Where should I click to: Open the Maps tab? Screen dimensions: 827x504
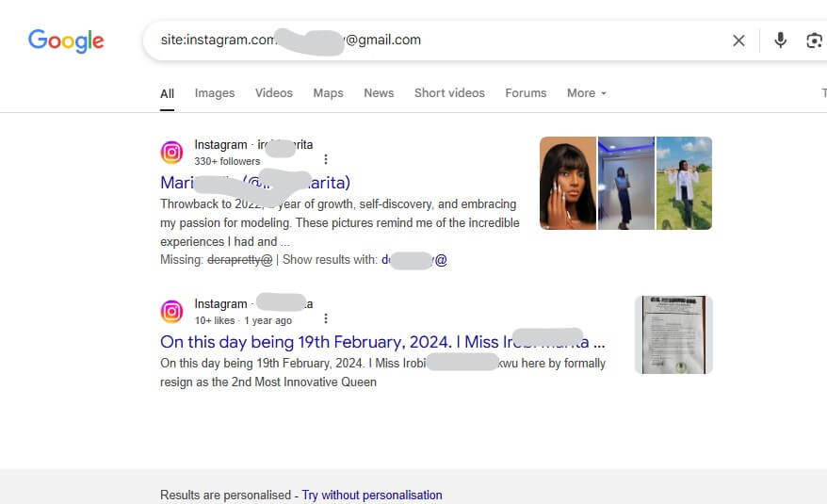(328, 93)
